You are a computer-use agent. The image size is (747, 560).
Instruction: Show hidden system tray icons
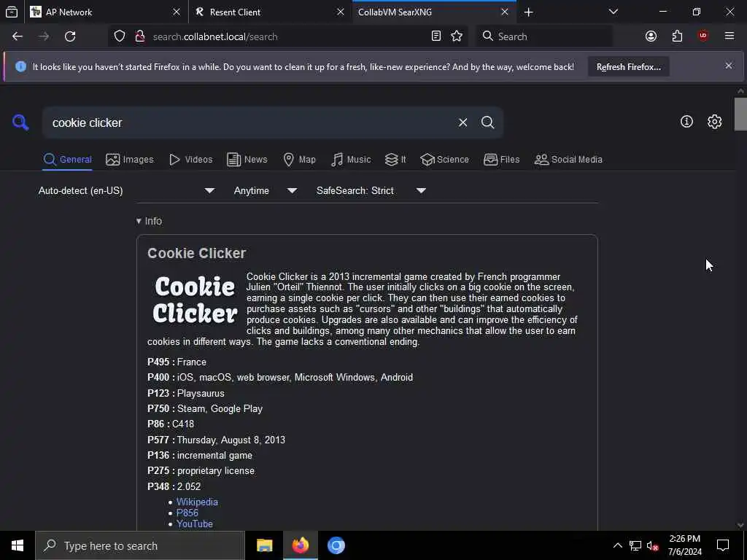617,545
